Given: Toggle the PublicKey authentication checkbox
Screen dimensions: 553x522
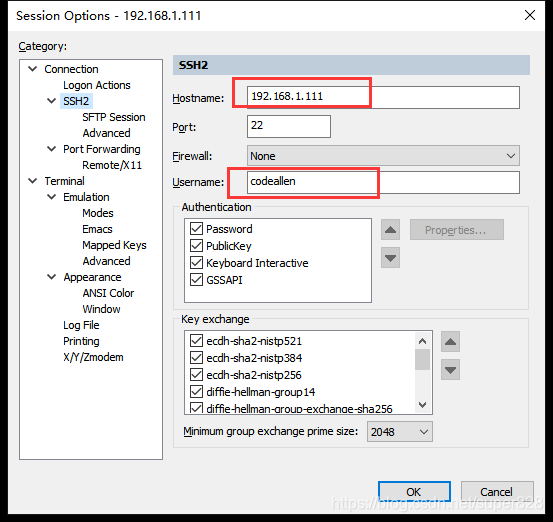Looking at the screenshot, I should pyautogui.click(x=196, y=245).
